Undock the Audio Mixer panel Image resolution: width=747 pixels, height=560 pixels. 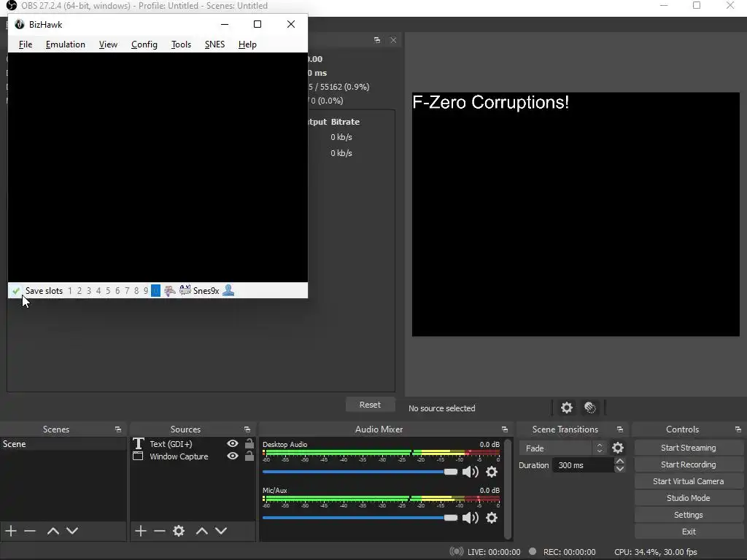point(505,429)
